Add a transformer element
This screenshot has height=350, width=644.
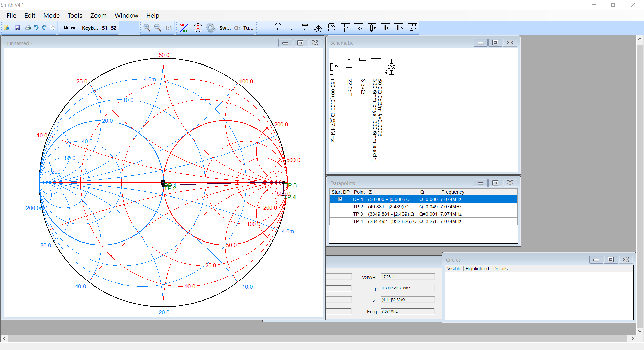coord(318,28)
